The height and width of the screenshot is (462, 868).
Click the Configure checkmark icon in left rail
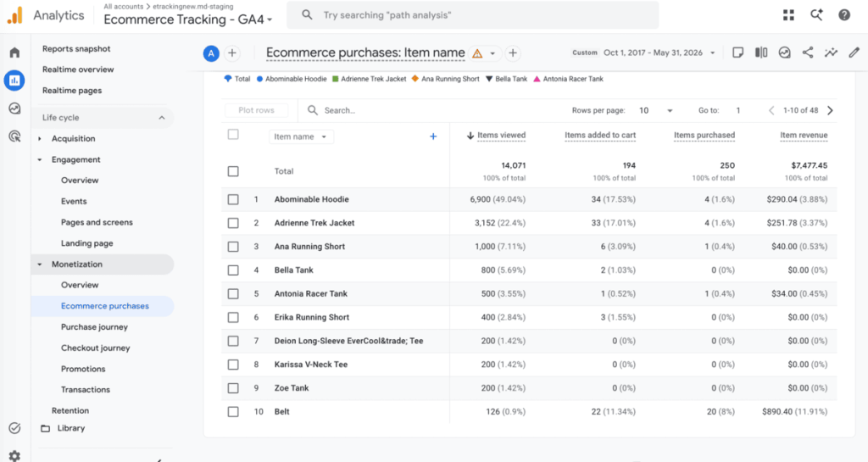15,428
